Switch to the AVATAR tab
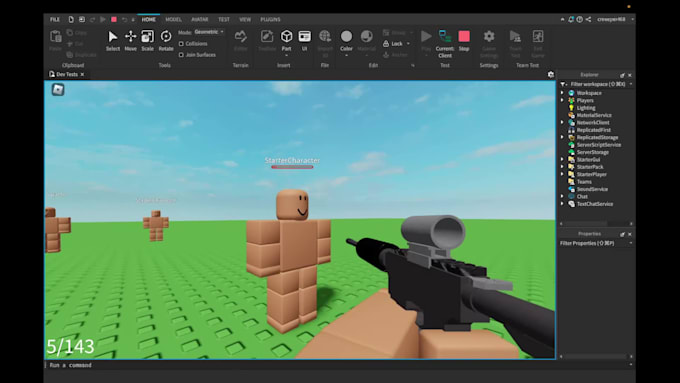 (199, 20)
